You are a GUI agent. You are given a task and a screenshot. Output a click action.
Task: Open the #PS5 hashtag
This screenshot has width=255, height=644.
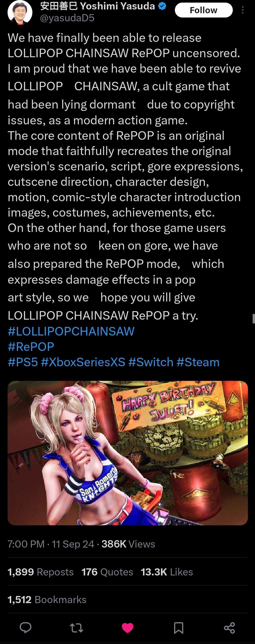(23, 362)
